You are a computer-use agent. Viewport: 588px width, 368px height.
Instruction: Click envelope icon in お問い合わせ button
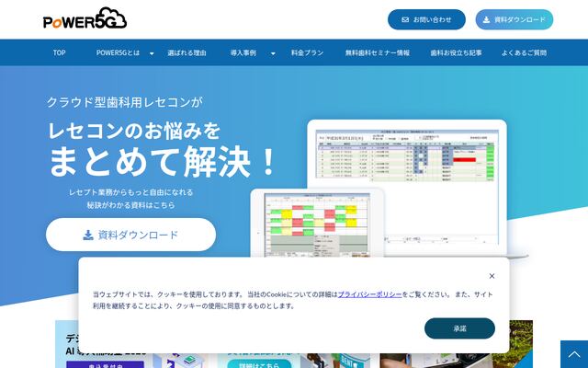[x=405, y=20]
